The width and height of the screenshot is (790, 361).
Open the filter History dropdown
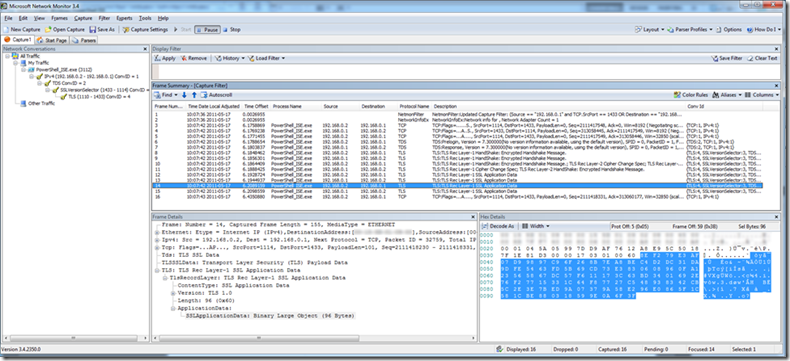coord(230,58)
